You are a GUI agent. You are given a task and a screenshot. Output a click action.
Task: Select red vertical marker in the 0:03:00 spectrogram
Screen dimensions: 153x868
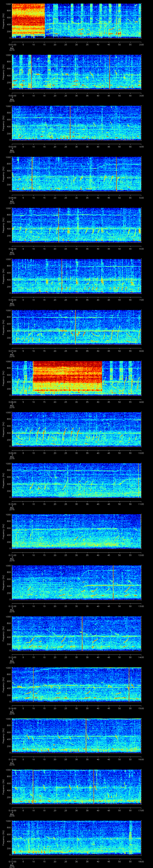tap(70, 123)
